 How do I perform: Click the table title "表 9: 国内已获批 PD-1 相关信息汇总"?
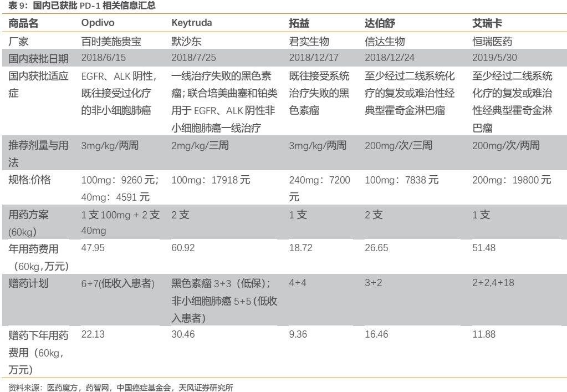tap(81, 6)
